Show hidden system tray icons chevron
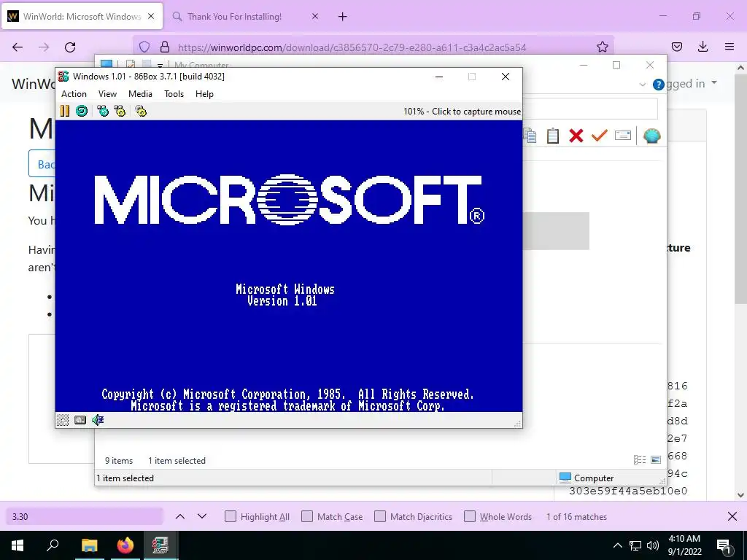This screenshot has height=560, width=747. click(x=617, y=545)
